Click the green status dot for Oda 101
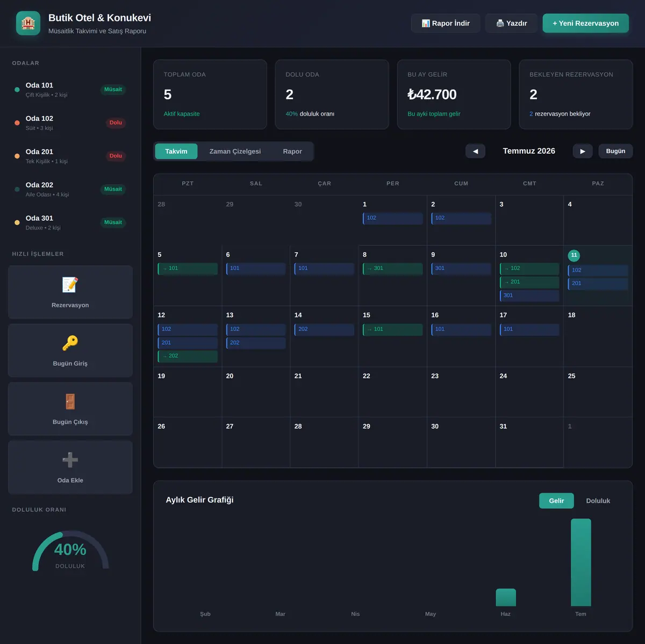 (17, 90)
